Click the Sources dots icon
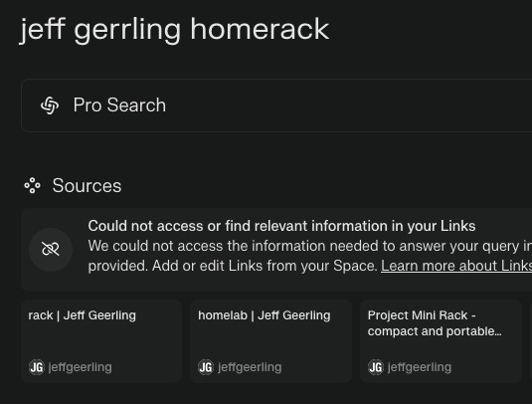The image size is (532, 404). tap(32, 186)
